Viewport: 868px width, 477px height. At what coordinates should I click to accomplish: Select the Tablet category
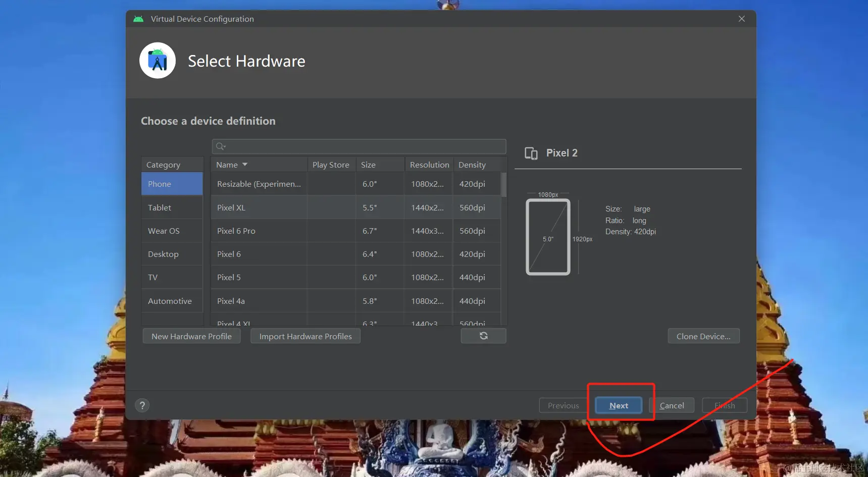pos(172,207)
